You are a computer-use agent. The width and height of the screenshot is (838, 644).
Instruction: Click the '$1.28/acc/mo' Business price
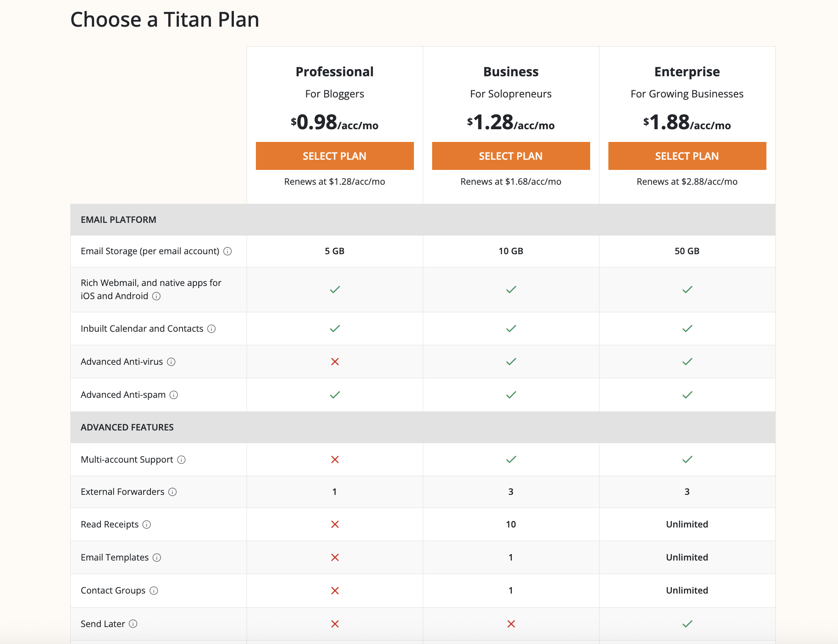511,122
